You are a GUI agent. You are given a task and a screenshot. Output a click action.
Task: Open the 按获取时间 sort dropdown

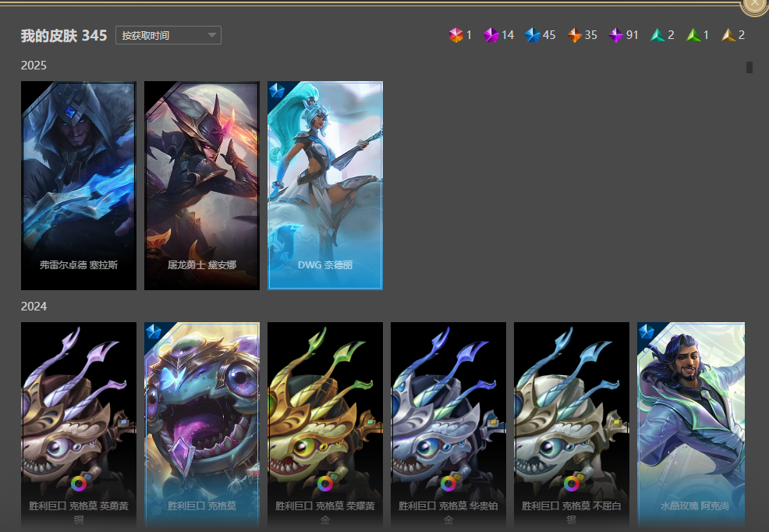click(168, 35)
